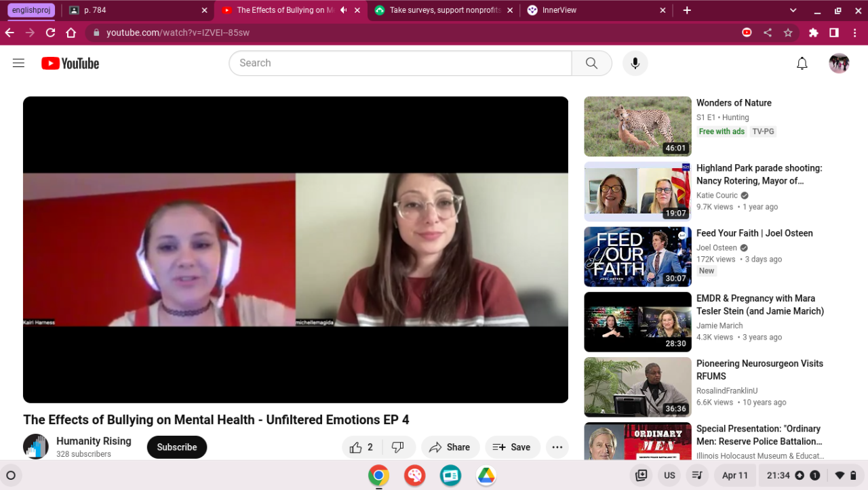Open the YouTube guide hamburger menu
This screenshot has width=868, height=490.
(x=18, y=63)
